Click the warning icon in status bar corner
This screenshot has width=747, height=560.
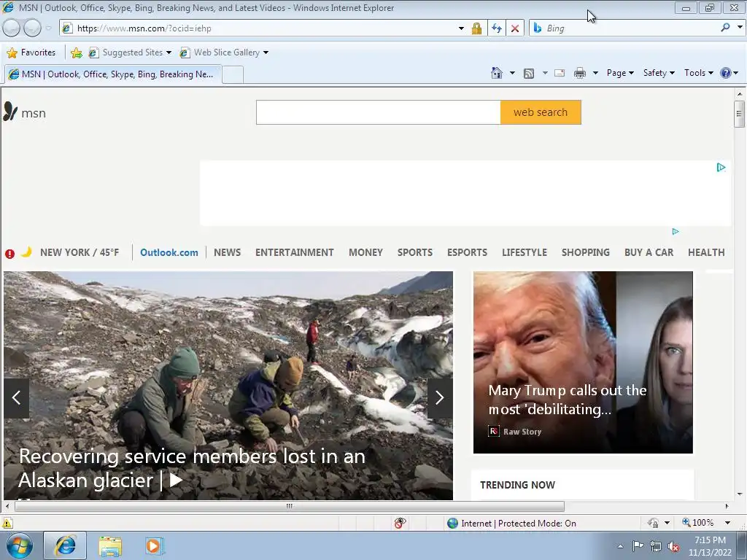click(7, 523)
